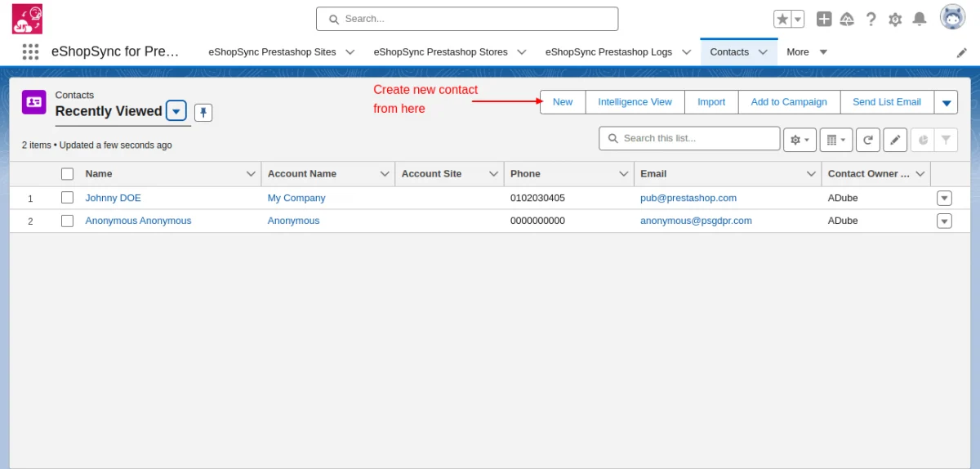Open the Phone column menu chevron
Image resolution: width=980 pixels, height=469 pixels.
(624, 174)
